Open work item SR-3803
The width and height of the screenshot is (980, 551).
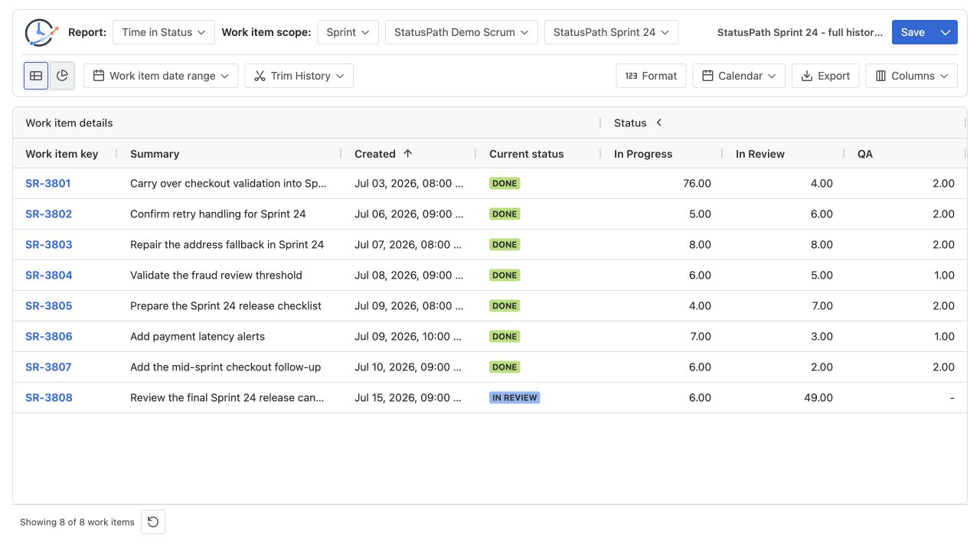pyautogui.click(x=49, y=245)
